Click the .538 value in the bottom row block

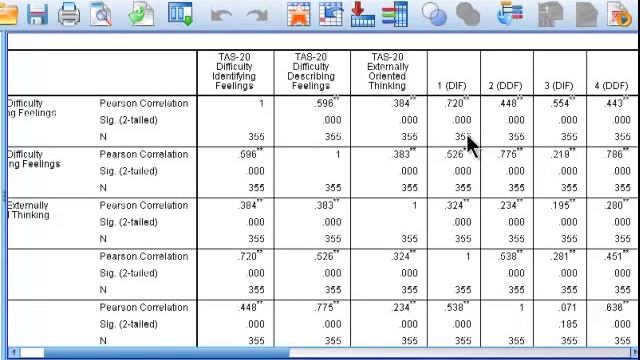pyautogui.click(x=457, y=307)
